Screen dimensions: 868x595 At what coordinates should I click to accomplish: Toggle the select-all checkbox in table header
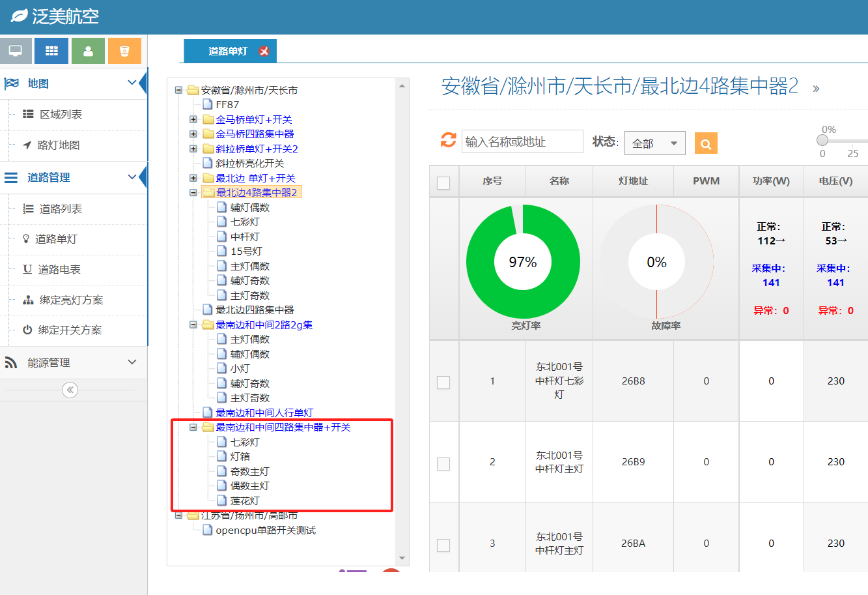point(443,182)
